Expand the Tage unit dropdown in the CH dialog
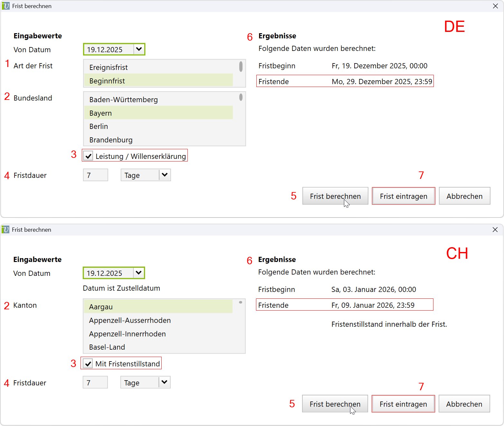504x426 pixels. 164,382
